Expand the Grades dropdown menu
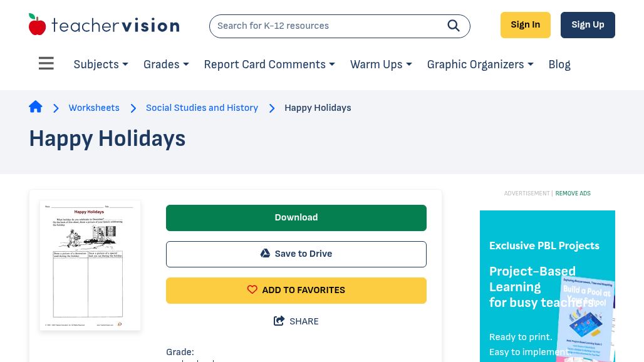The height and width of the screenshot is (362, 644). (x=166, y=65)
